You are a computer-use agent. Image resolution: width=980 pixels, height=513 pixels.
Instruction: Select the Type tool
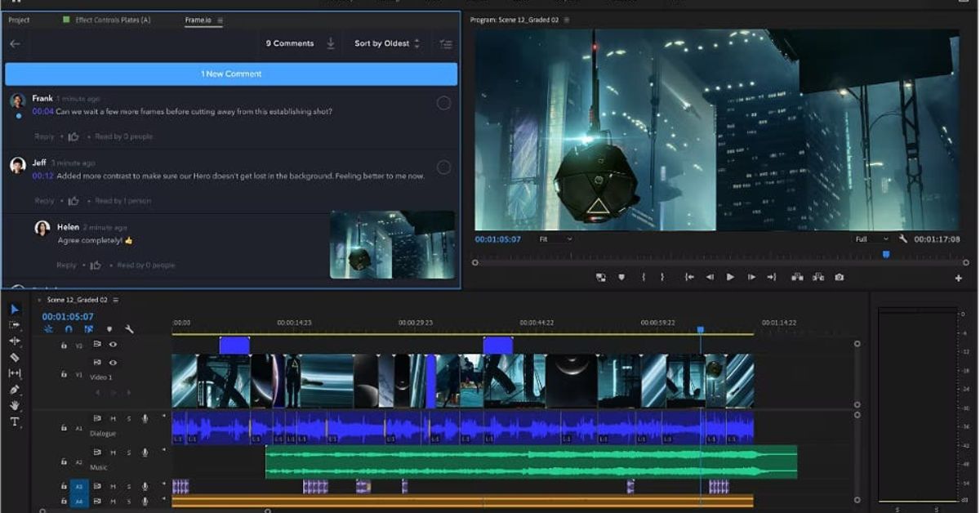[x=15, y=422]
